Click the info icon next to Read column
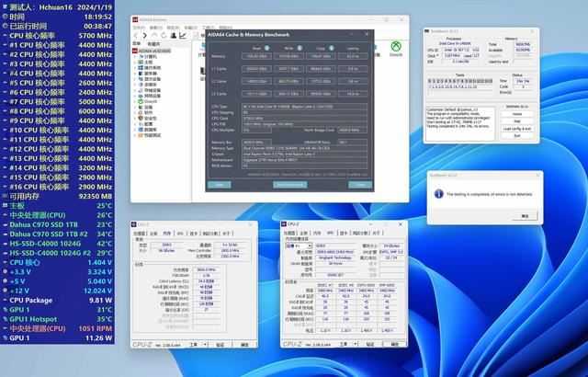 [x=266, y=48]
